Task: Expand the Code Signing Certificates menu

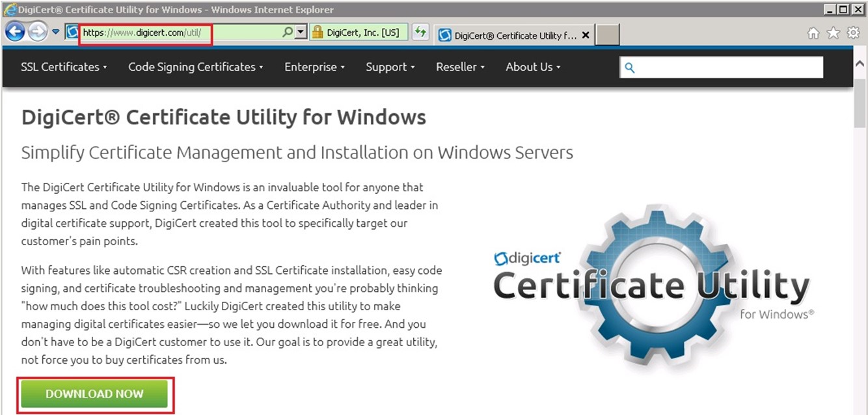Action: coord(196,67)
